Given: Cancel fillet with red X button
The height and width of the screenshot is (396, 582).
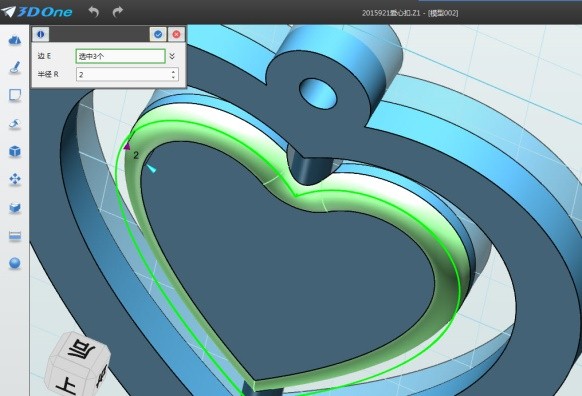Looking at the screenshot, I should click(176, 34).
